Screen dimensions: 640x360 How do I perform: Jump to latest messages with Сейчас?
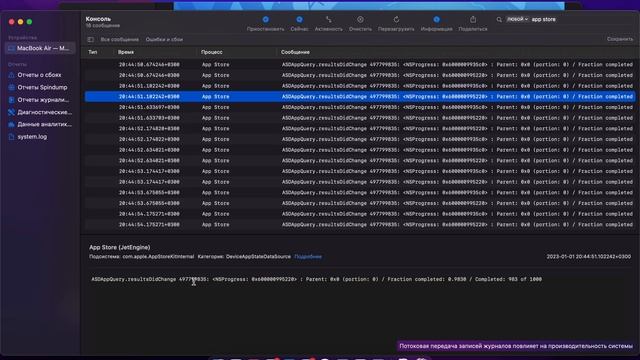coord(299,24)
